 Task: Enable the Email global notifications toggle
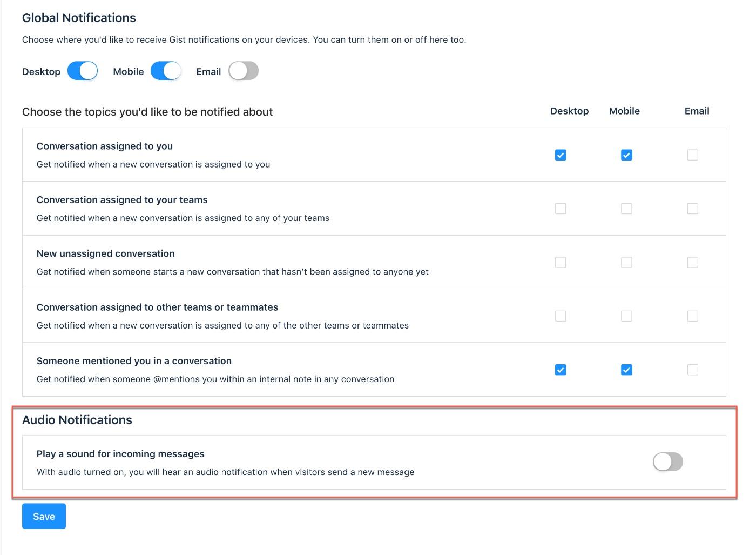[x=244, y=71]
